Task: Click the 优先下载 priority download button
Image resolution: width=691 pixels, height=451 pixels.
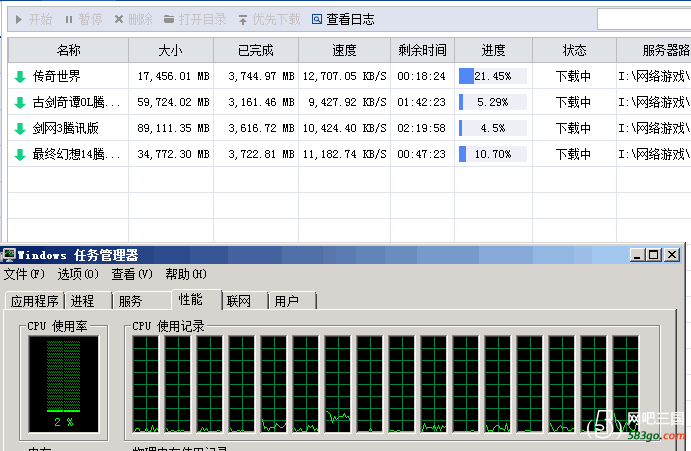Action: [x=269, y=19]
